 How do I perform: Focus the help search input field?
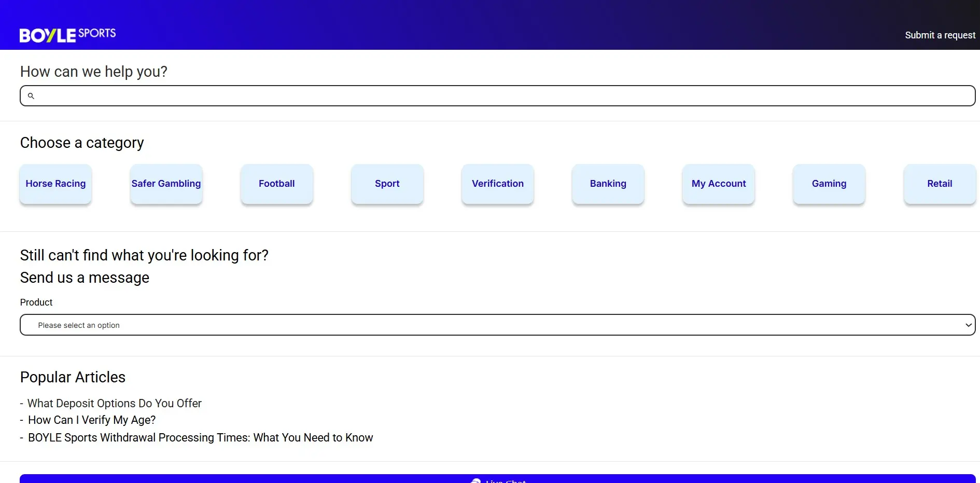tap(498, 96)
